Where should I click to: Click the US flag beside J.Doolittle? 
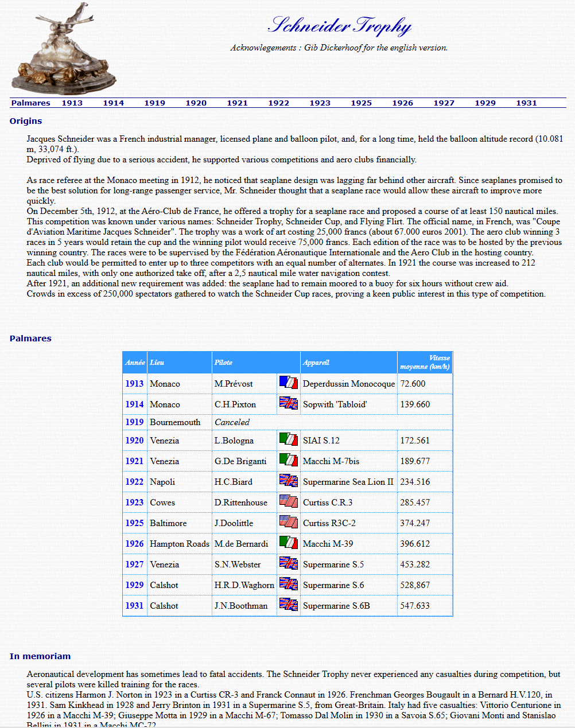point(289,521)
